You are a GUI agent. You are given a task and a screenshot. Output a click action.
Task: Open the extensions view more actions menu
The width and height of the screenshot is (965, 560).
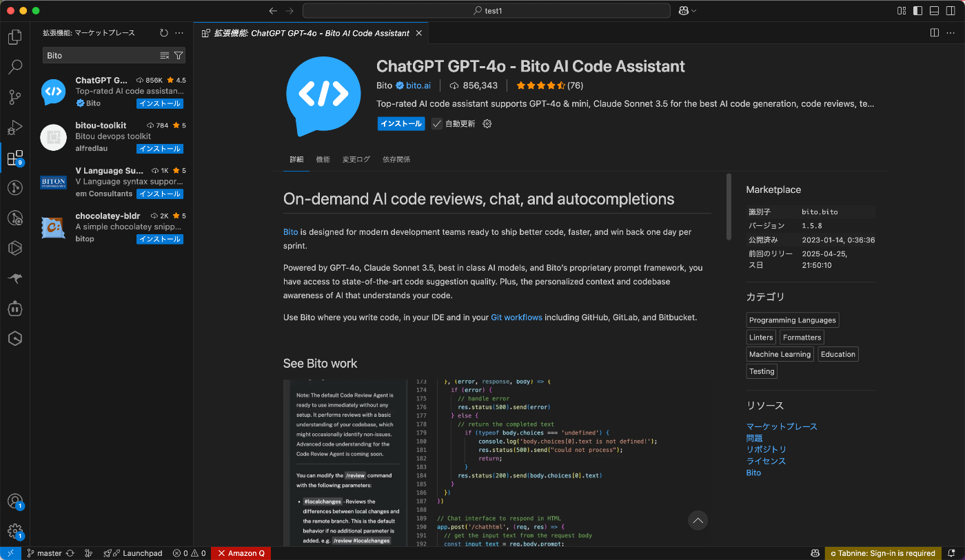[x=179, y=32]
